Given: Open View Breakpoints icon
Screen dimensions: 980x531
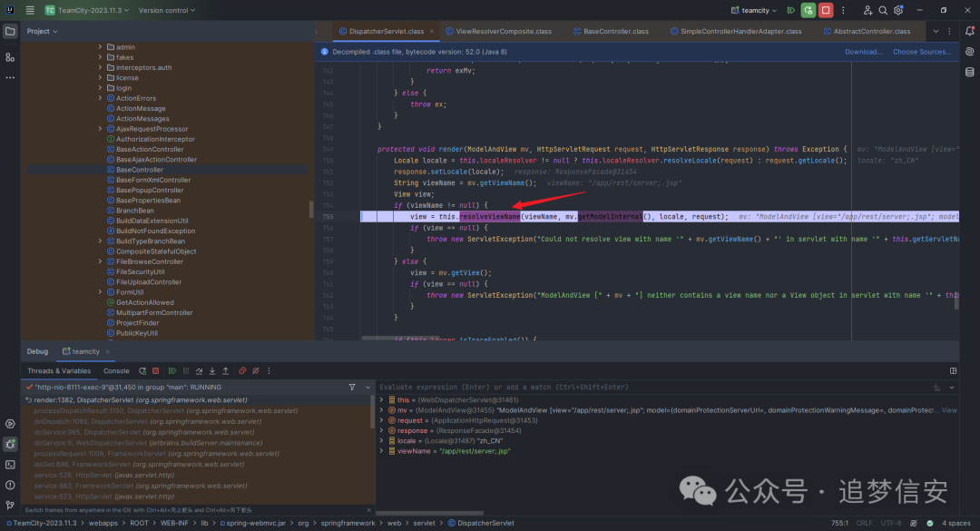Looking at the screenshot, I should point(242,371).
